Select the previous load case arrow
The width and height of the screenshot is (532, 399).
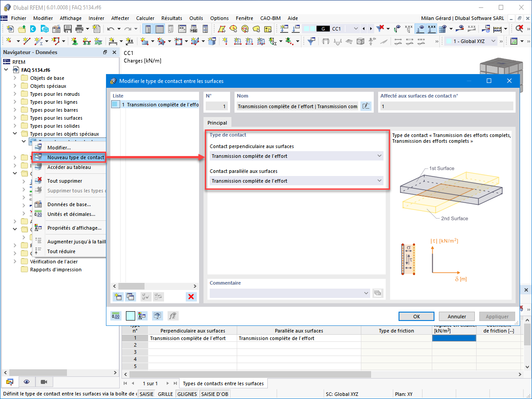[x=364, y=29]
